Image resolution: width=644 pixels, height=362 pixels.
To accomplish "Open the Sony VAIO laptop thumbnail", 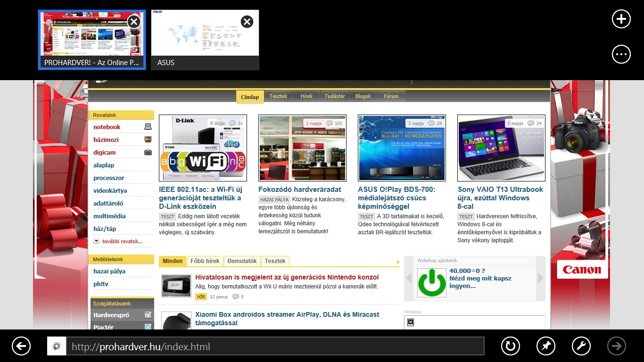I will coord(501,148).
